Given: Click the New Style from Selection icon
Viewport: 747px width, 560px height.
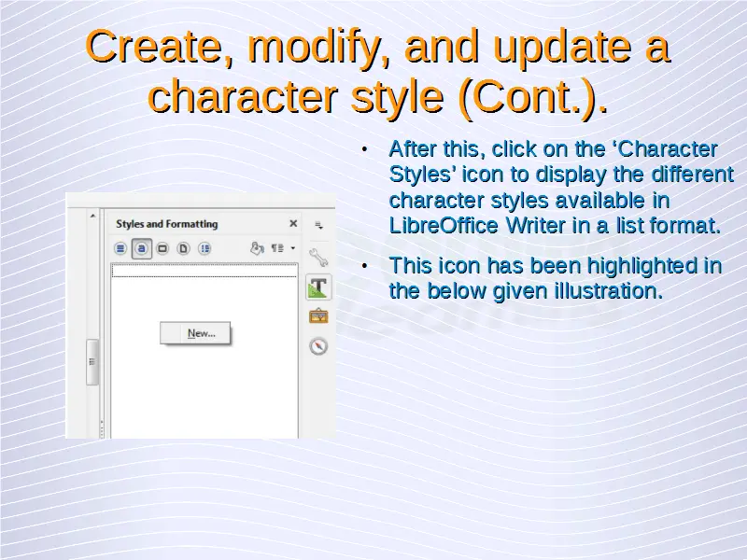Looking at the screenshot, I should point(277,248).
